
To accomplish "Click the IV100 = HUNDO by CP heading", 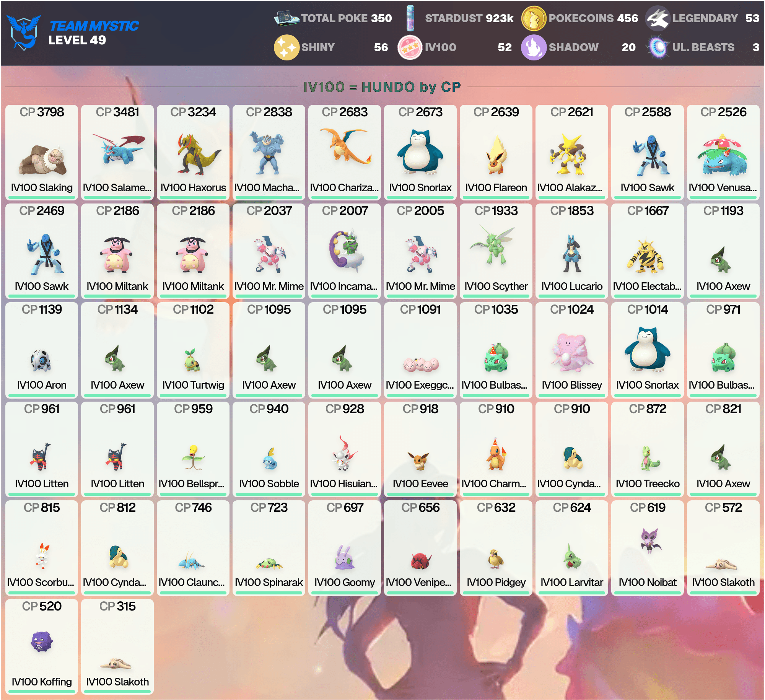I will [382, 87].
